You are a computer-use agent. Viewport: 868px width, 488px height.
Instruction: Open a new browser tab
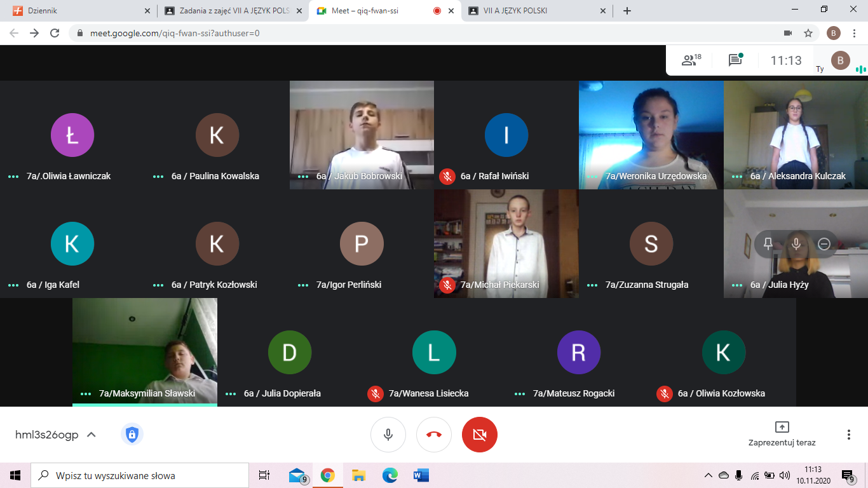(627, 11)
